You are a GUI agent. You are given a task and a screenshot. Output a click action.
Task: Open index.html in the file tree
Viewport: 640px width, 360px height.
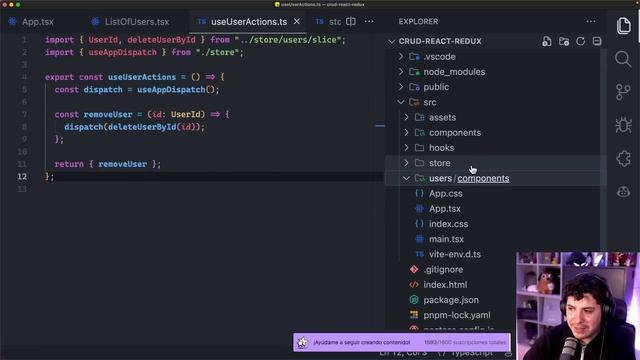pos(445,284)
